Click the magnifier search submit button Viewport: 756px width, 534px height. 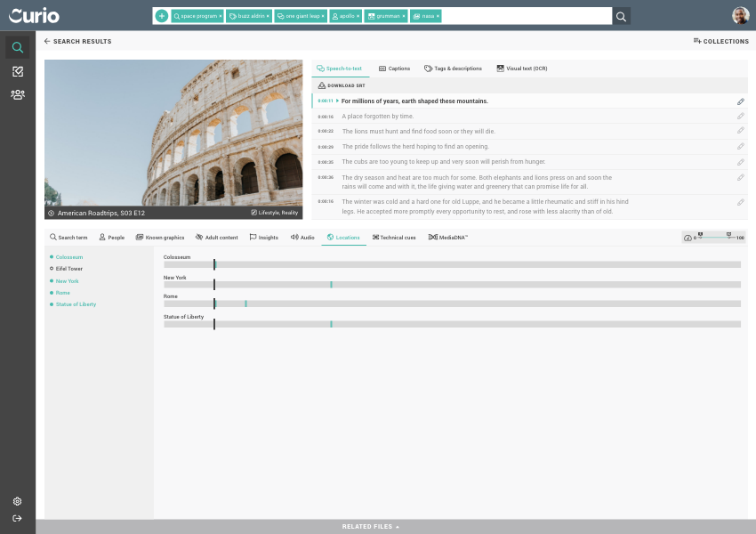(x=621, y=16)
